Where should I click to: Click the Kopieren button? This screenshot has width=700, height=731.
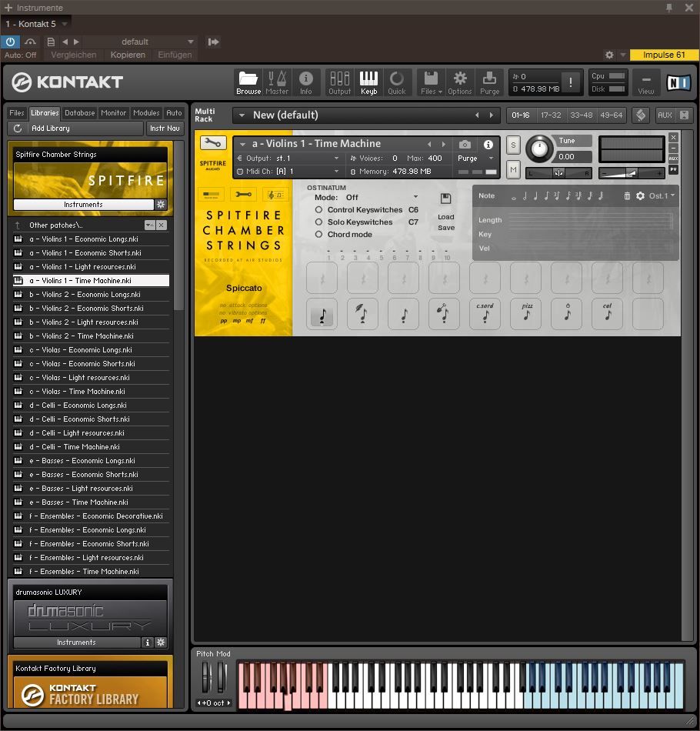point(128,55)
